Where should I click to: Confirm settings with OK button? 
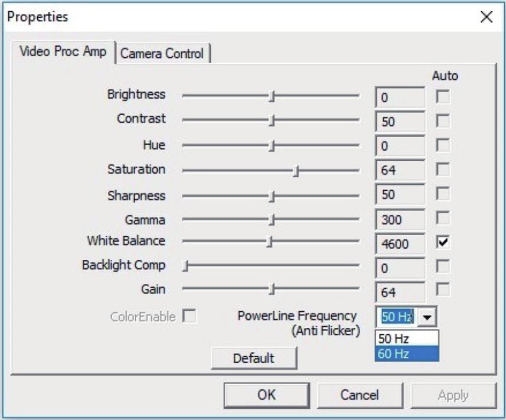[267, 395]
